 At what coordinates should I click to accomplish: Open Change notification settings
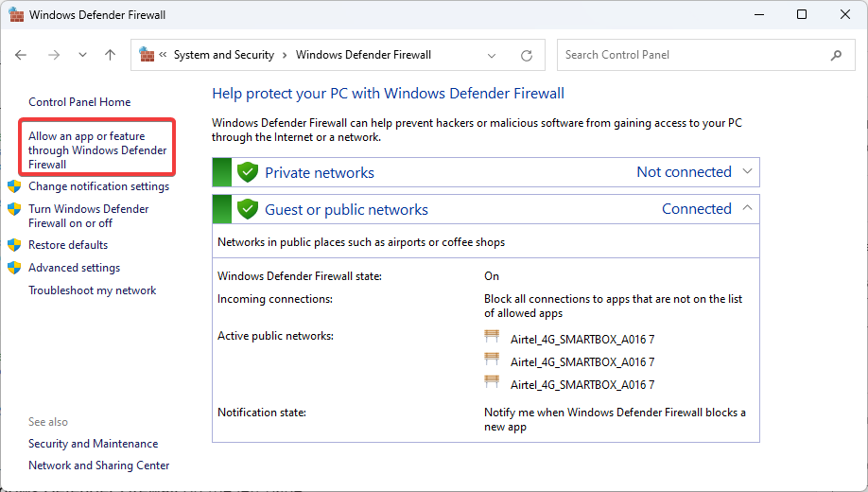pos(98,186)
